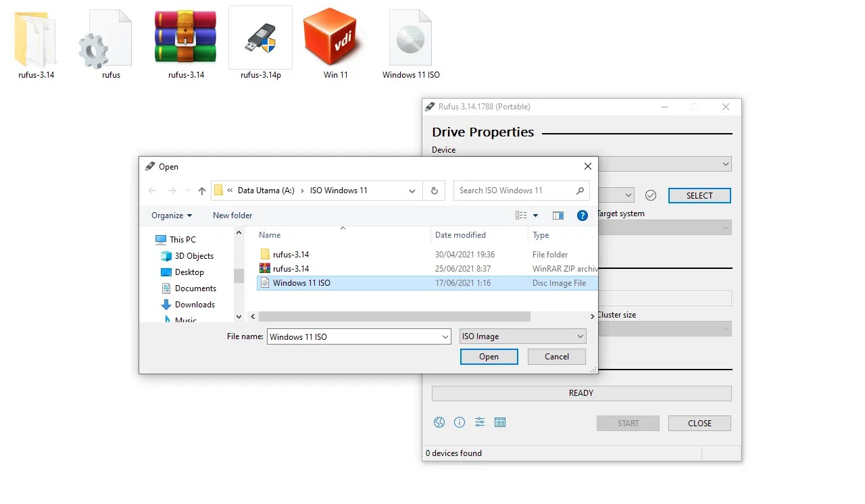Go up one folder level arrow
865x504 pixels.
click(x=201, y=191)
